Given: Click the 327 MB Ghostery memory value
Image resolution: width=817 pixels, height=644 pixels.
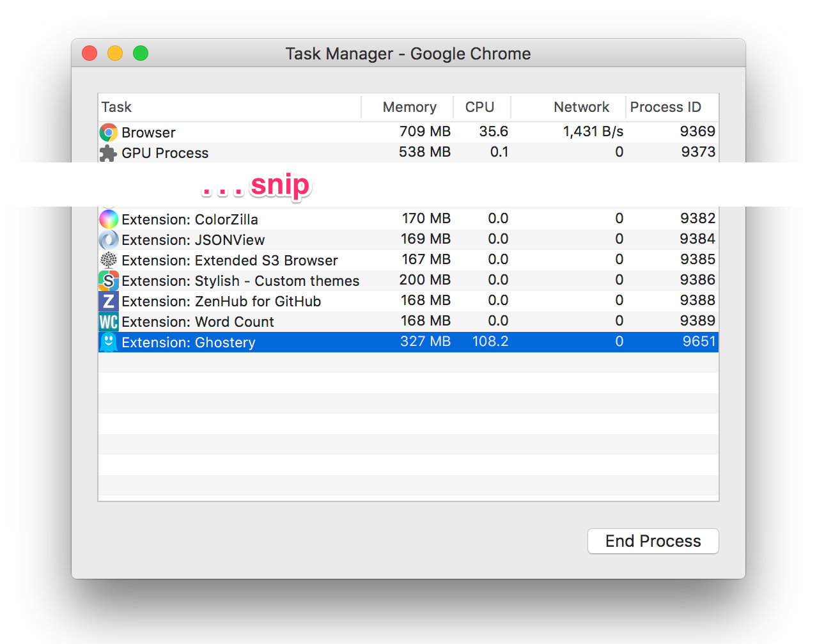Looking at the screenshot, I should point(426,342).
